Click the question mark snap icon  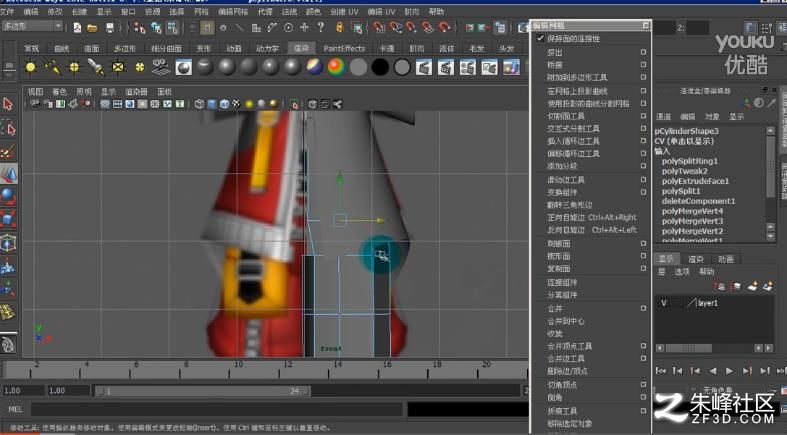click(321, 28)
